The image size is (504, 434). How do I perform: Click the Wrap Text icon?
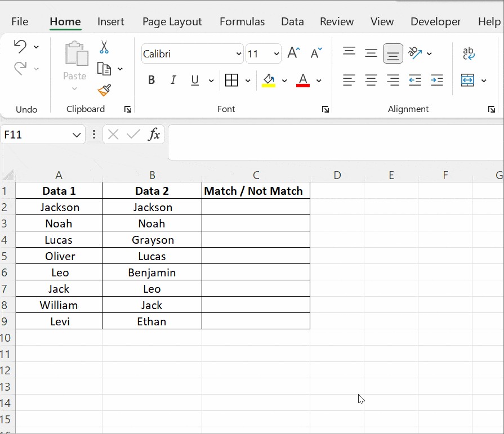coord(469,53)
